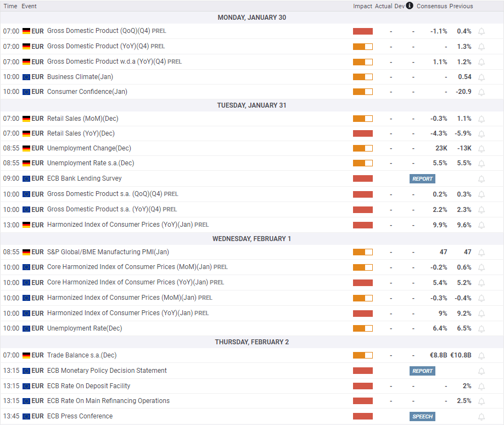This screenshot has width=504, height=425.
Task: Open ECB Rate On Deposit Facility event
Action: pos(89,386)
